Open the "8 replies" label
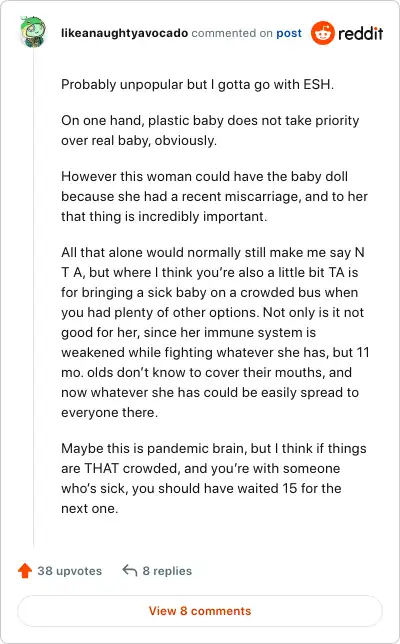Screen dimensions: 400x644 click(167, 571)
